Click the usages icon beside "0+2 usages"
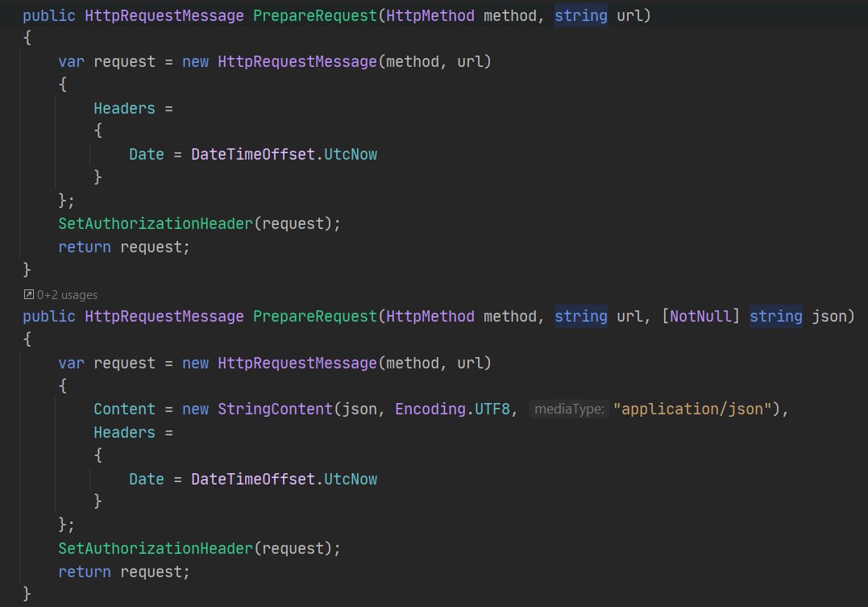This screenshot has width=868, height=607. coord(29,295)
